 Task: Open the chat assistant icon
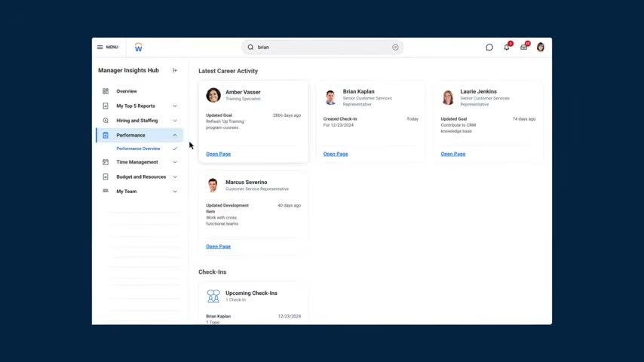pos(489,48)
